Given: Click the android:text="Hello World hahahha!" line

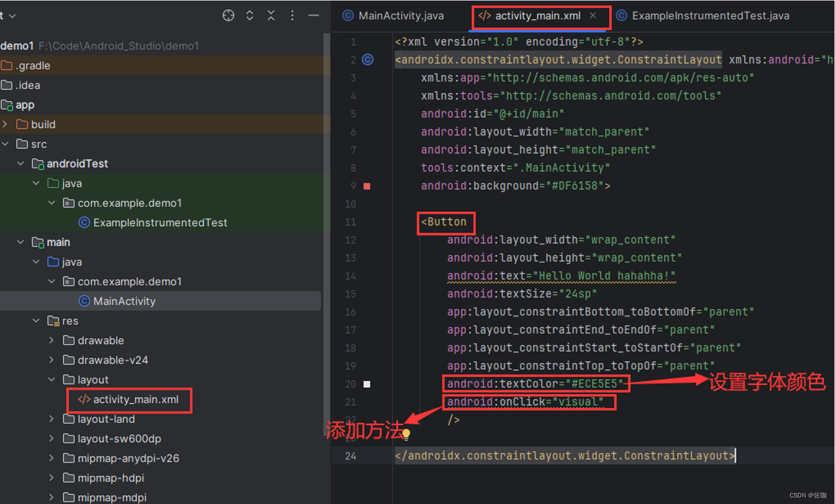Looking at the screenshot, I should coord(561,276).
